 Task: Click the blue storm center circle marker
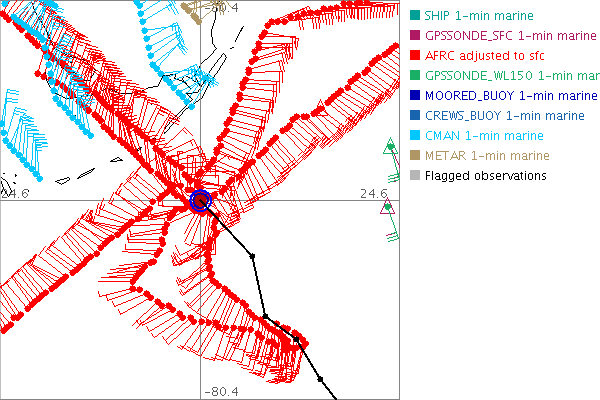point(201,201)
